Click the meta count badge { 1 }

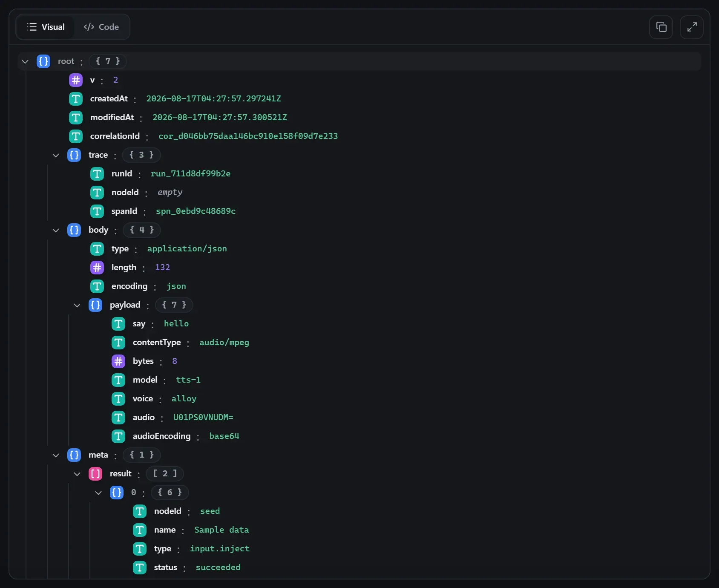coord(142,455)
